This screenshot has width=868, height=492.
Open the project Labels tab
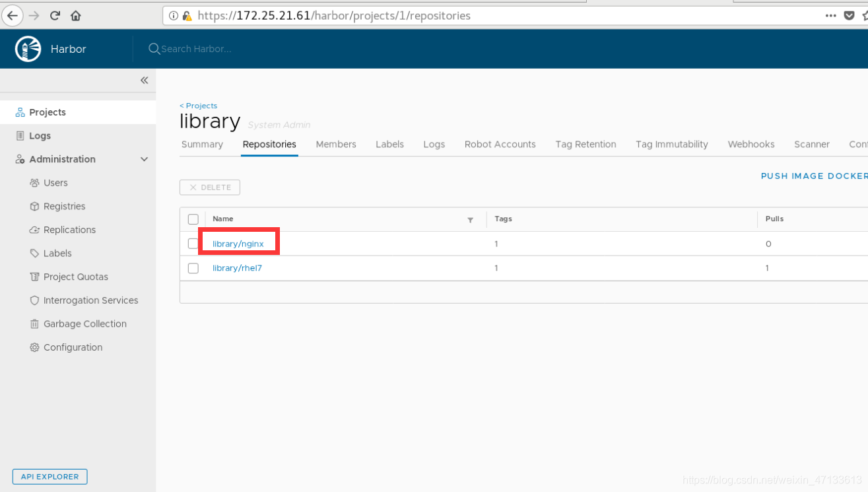(389, 144)
